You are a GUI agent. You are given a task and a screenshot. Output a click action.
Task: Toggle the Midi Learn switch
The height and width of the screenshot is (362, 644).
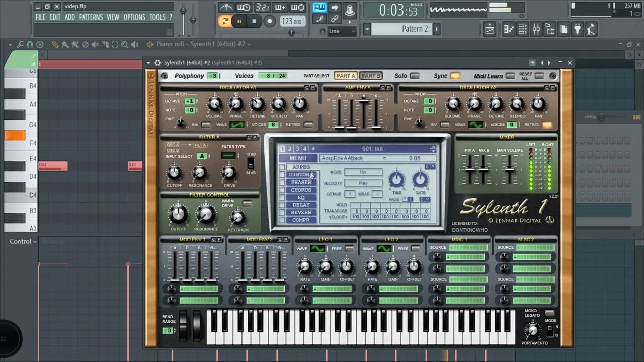[x=510, y=76]
